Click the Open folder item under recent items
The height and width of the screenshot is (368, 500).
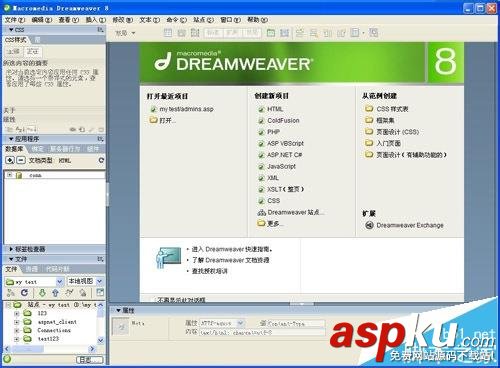point(162,120)
